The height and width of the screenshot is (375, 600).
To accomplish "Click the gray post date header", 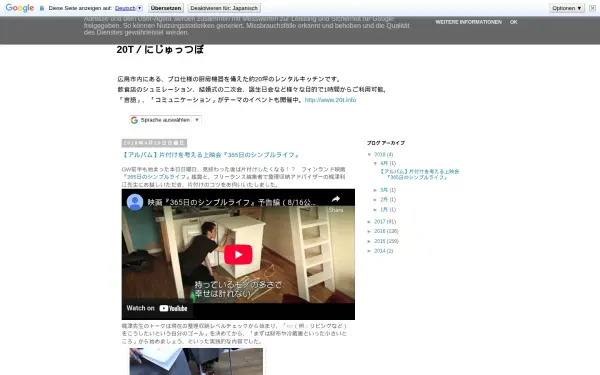I will pos(154,143).
